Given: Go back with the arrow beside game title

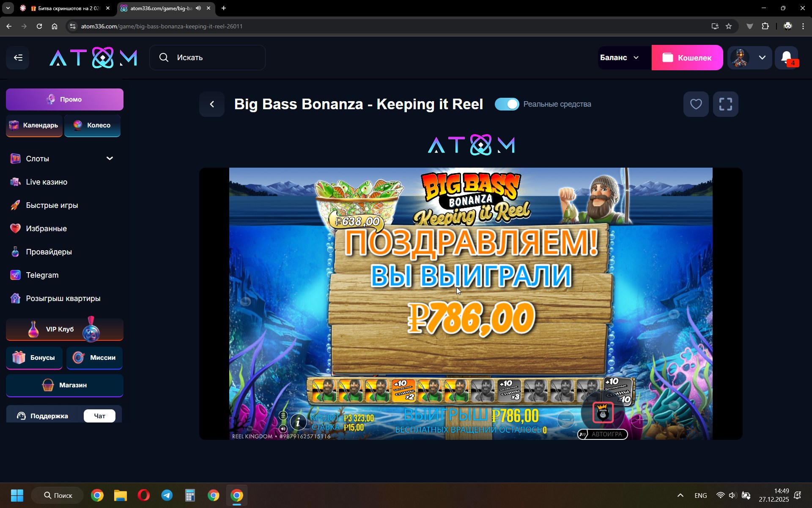Looking at the screenshot, I should coord(212,104).
